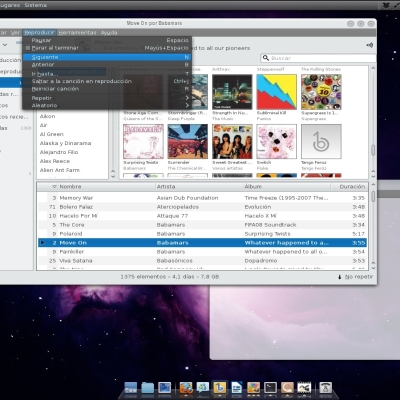Select the Memory War track row
Viewport: 400px width, 400px height.
tap(202, 198)
